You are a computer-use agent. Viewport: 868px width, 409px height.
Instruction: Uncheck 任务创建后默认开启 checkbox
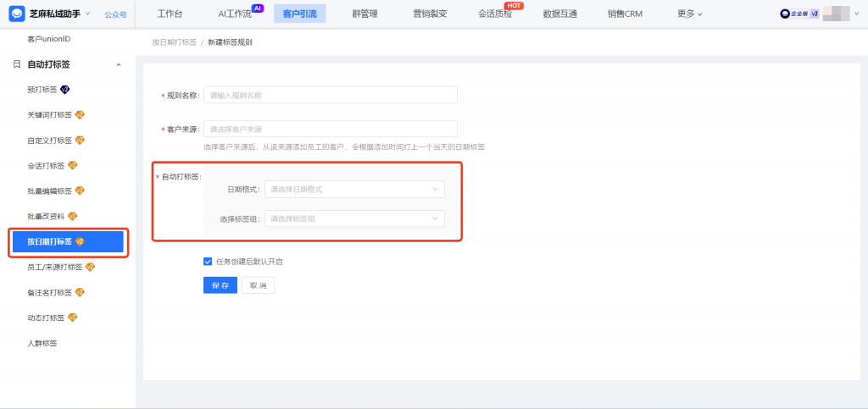208,262
